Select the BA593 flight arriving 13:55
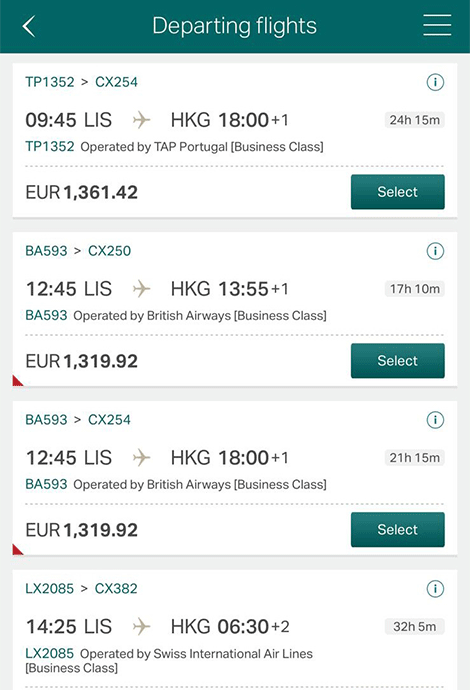The height and width of the screenshot is (690, 470). coord(397,361)
